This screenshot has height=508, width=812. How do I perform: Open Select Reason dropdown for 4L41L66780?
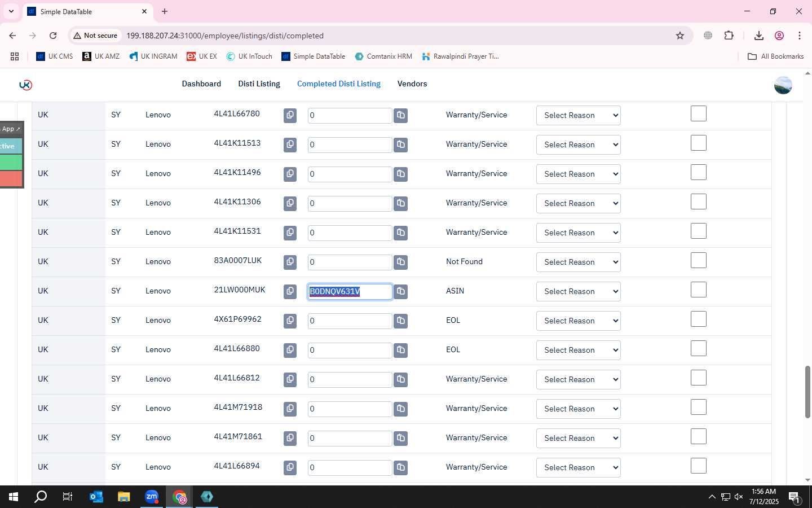[578, 115]
